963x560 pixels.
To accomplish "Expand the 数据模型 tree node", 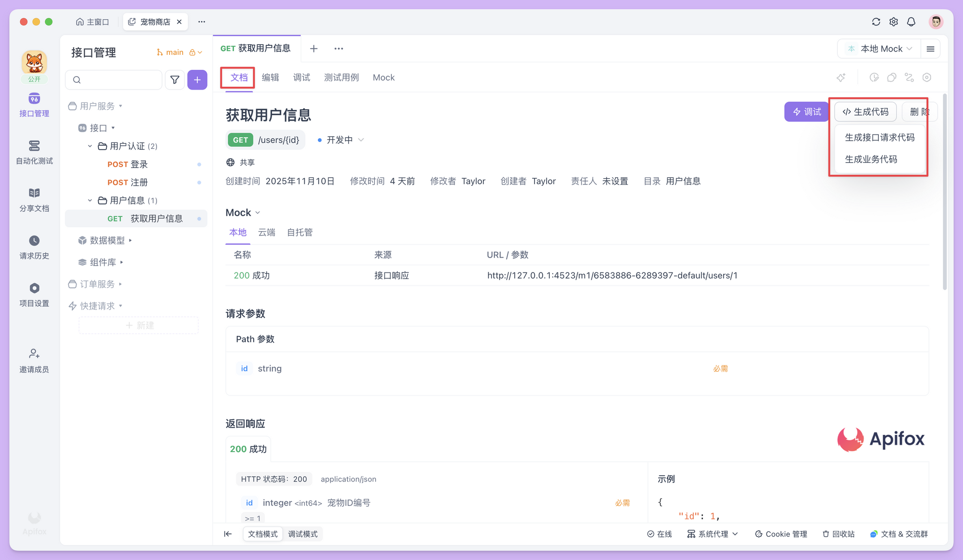I will point(108,240).
